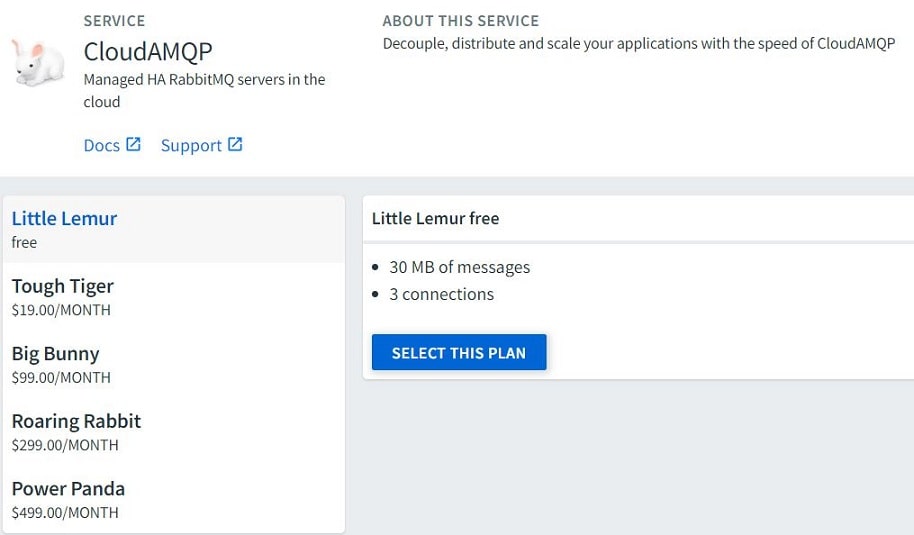Click the CloudAMQP service title
The width and height of the screenshot is (914, 535).
pos(148,51)
